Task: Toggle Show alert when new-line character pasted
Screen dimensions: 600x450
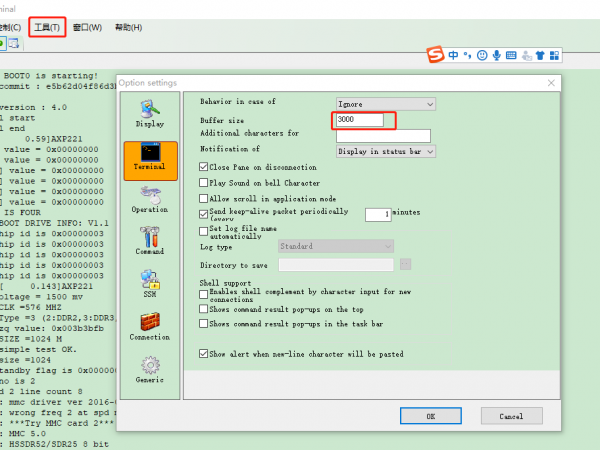Action: (x=204, y=353)
